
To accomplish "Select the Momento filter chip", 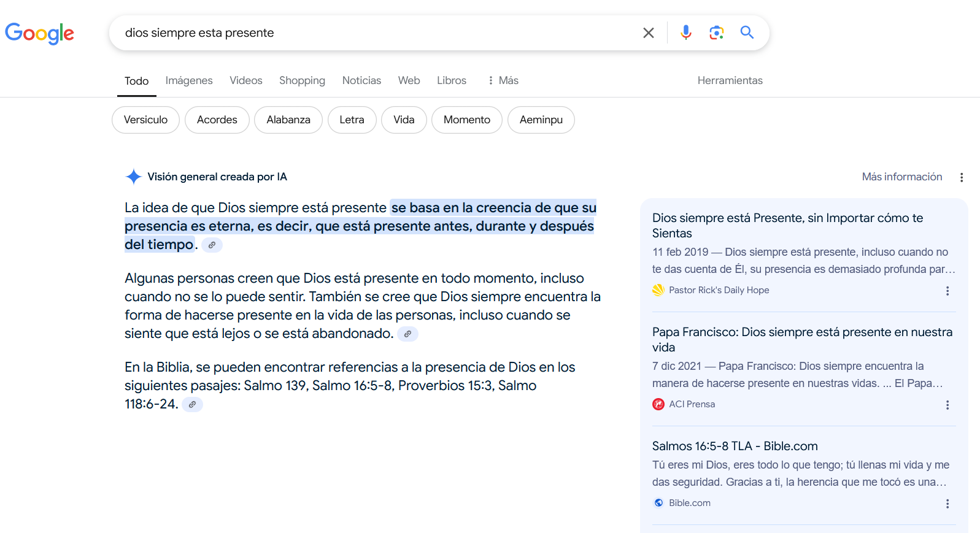I will click(467, 120).
